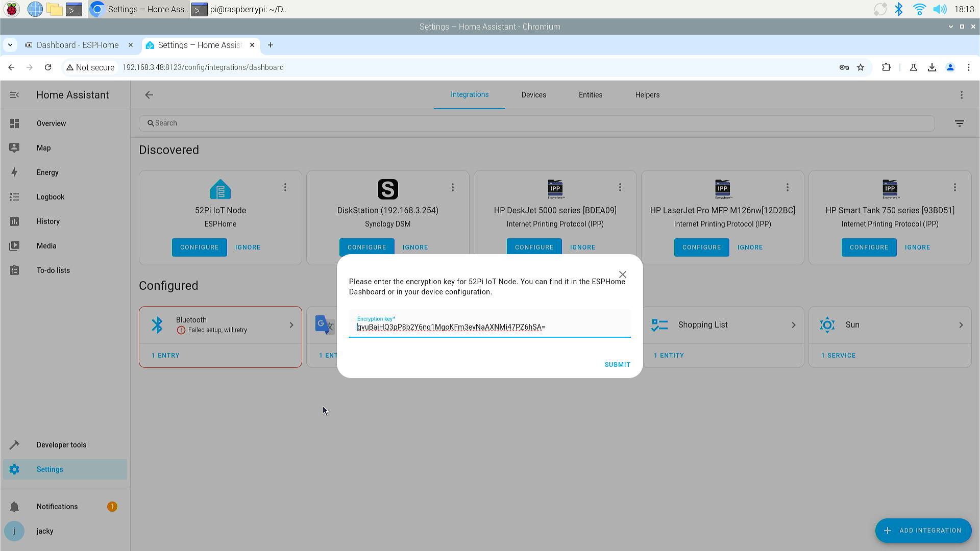This screenshot has width=980, height=551.
Task: Open the browser downloads icon
Action: click(x=932, y=67)
